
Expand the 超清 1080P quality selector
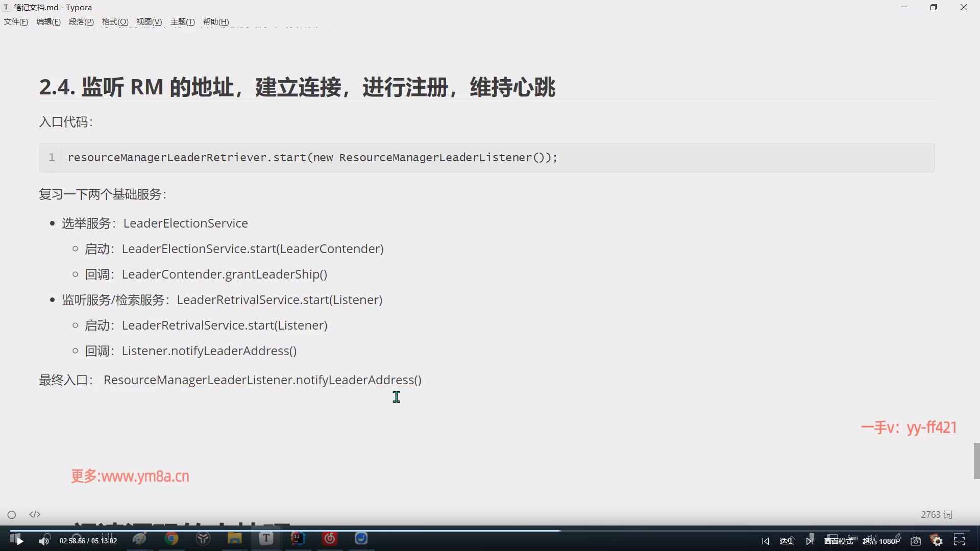(881, 541)
